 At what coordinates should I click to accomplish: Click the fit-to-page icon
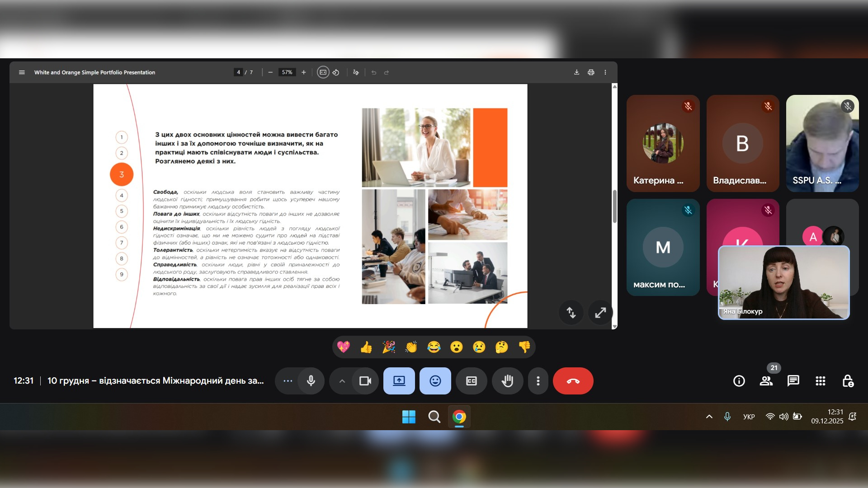tap(323, 72)
